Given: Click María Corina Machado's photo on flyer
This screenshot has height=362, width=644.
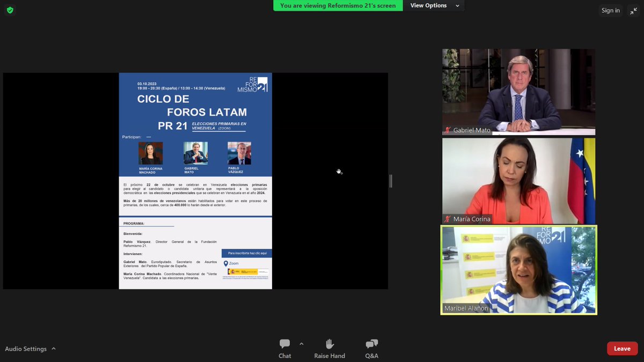Looking at the screenshot, I should pyautogui.click(x=150, y=153).
